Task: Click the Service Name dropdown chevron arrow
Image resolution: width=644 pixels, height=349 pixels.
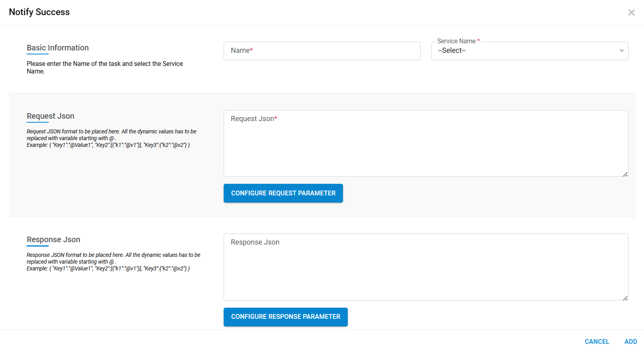Action: [x=621, y=51]
